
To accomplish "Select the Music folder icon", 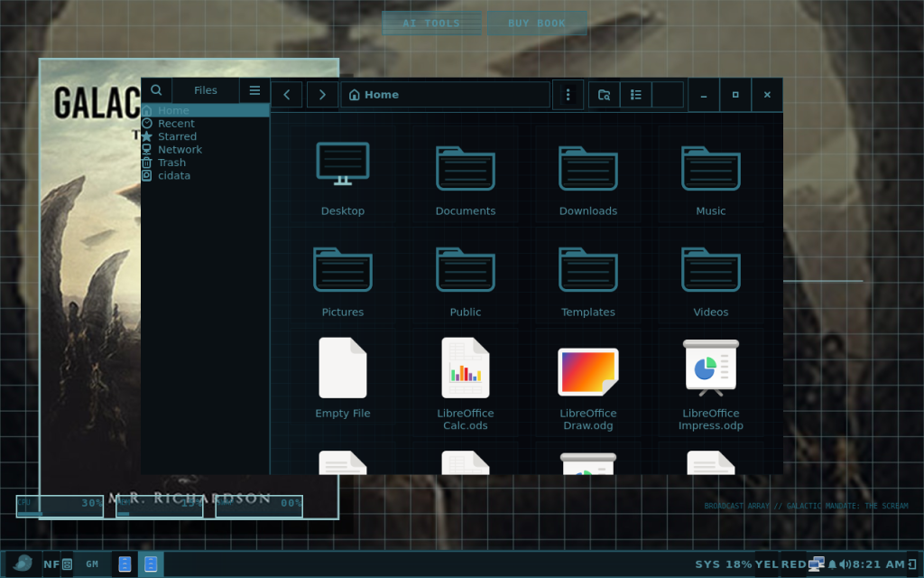I will point(711,167).
